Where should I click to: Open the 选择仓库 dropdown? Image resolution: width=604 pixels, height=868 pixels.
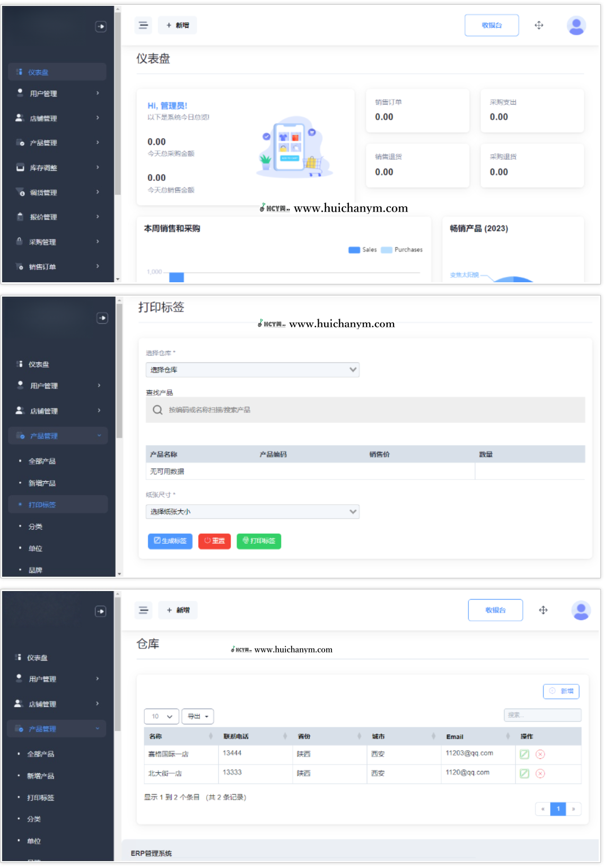[252, 370]
